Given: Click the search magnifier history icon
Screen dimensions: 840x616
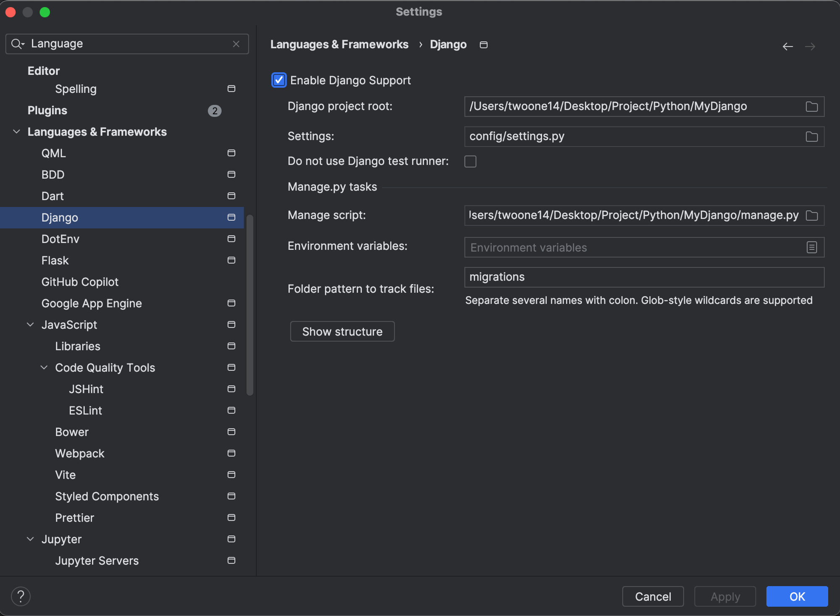Looking at the screenshot, I should click(18, 44).
